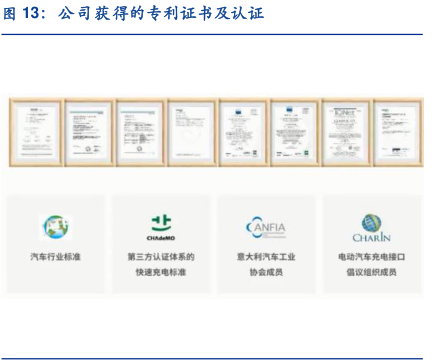Click the 协会成员 text line

coord(266,272)
